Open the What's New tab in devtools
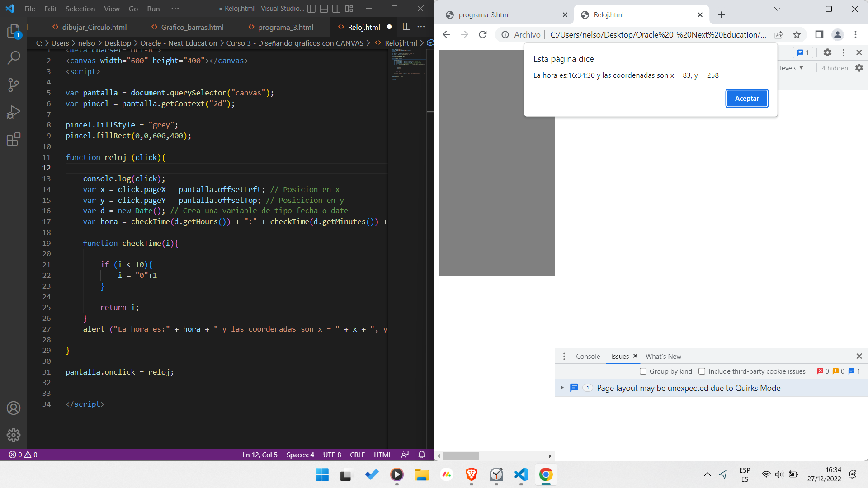Image resolution: width=868 pixels, height=488 pixels. pyautogui.click(x=663, y=356)
